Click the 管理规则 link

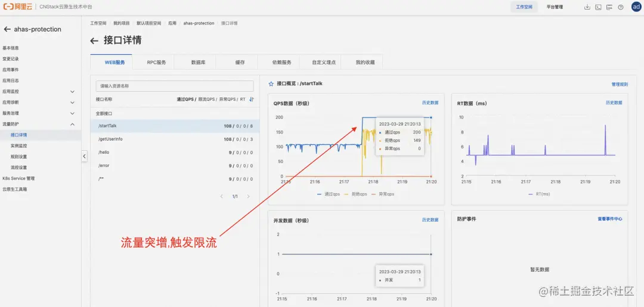tap(620, 84)
